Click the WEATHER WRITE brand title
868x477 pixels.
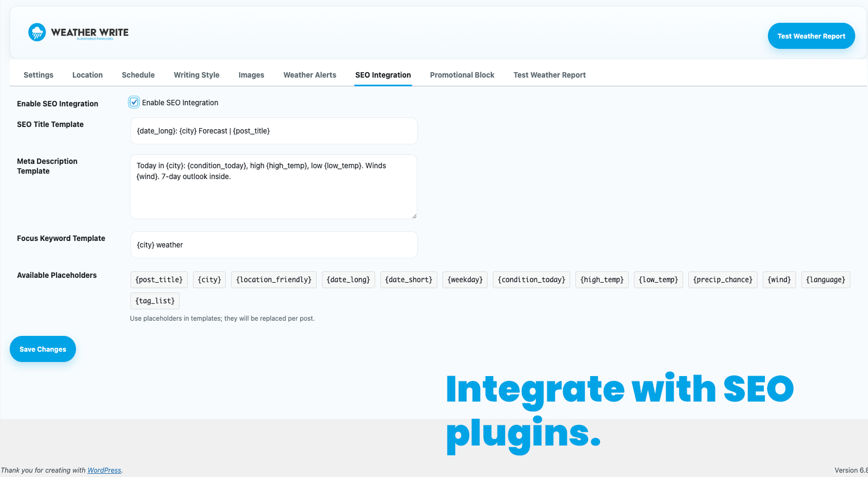coord(90,32)
